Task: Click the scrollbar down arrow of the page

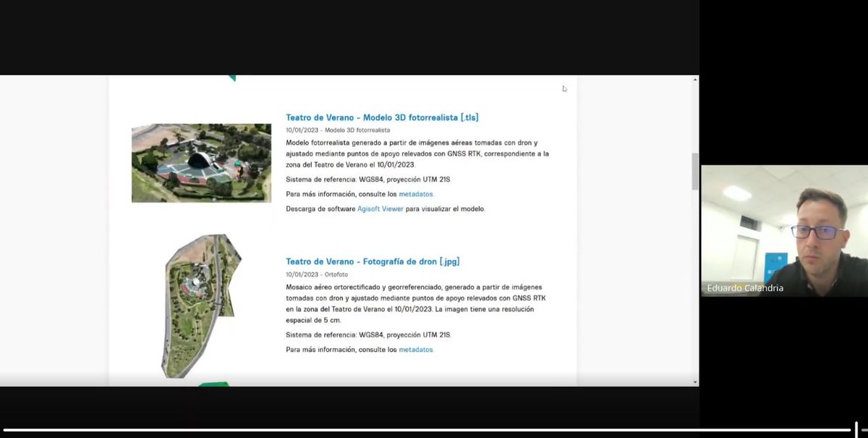Action: click(695, 382)
